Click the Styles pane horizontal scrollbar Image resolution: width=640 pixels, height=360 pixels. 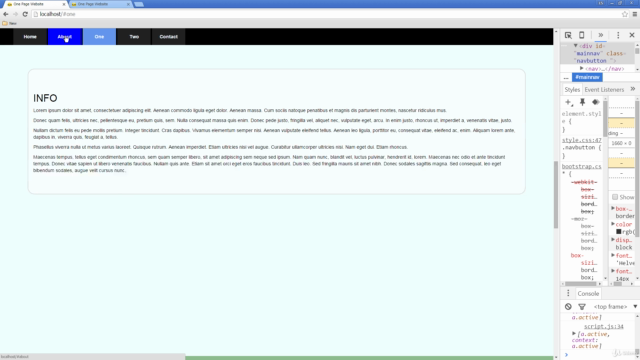[580, 284]
